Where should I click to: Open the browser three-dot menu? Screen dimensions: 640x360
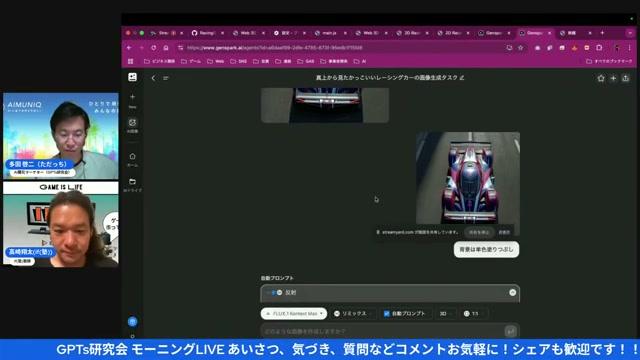tap(630, 48)
